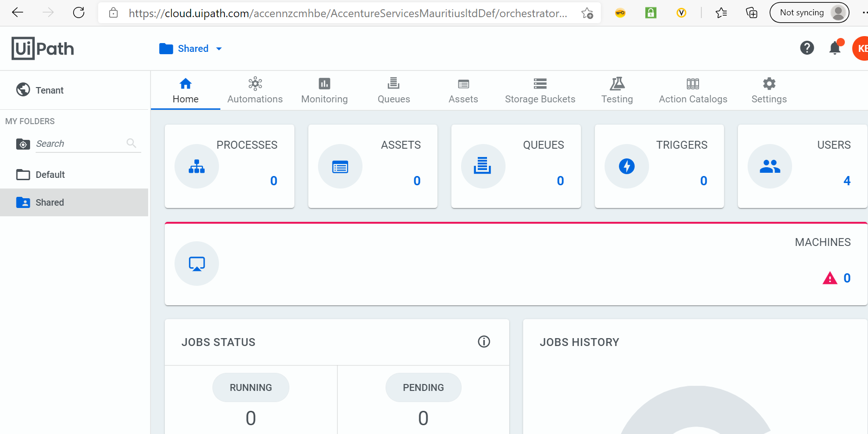Viewport: 868px width, 434px height.
Task: Click the warning triangle on Machines card
Action: pos(830,277)
